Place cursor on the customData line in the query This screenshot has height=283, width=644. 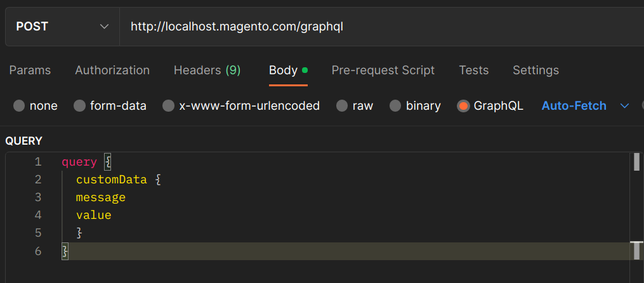tap(111, 180)
